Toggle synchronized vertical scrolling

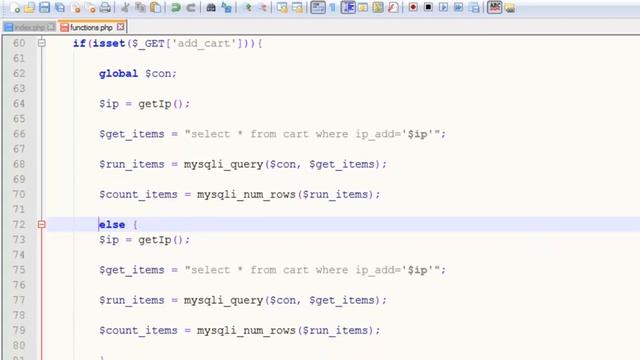(282, 7)
